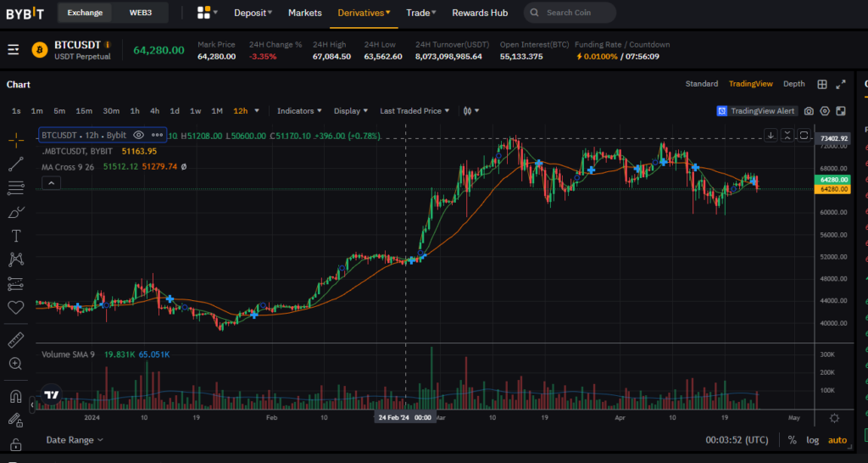Screen dimensions: 868x463
Task: Activate the zoom in tool
Action: 16,364
